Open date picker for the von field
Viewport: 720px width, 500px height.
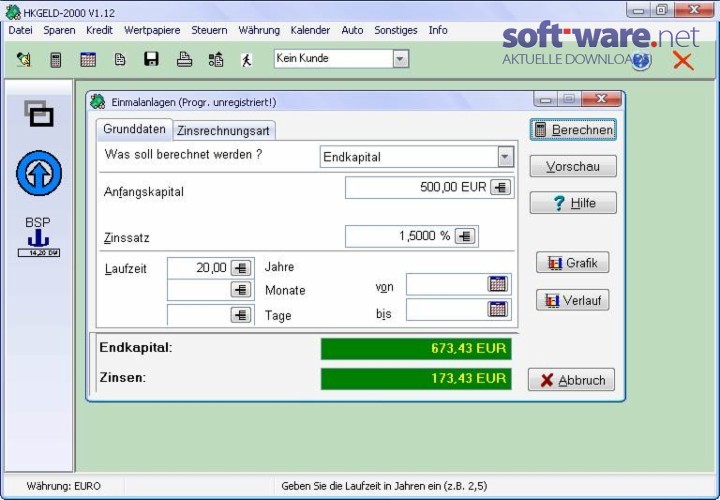[498, 284]
